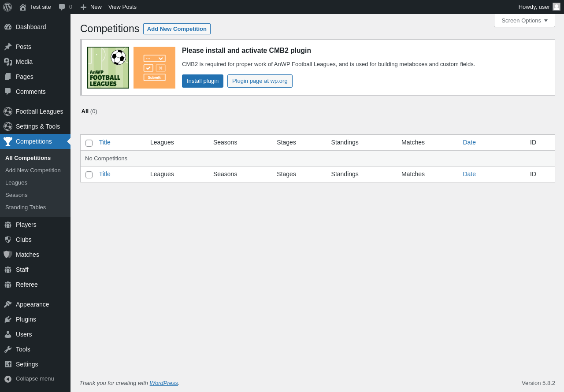Click the AnWP Football Leagues logo thumbnail
The image size is (564, 392).
point(108,67)
